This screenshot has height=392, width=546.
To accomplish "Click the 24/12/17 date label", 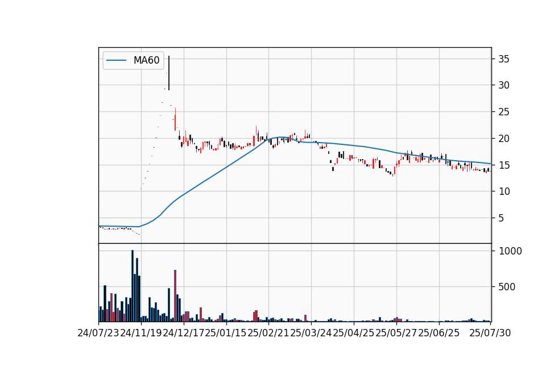I will 184,333.
